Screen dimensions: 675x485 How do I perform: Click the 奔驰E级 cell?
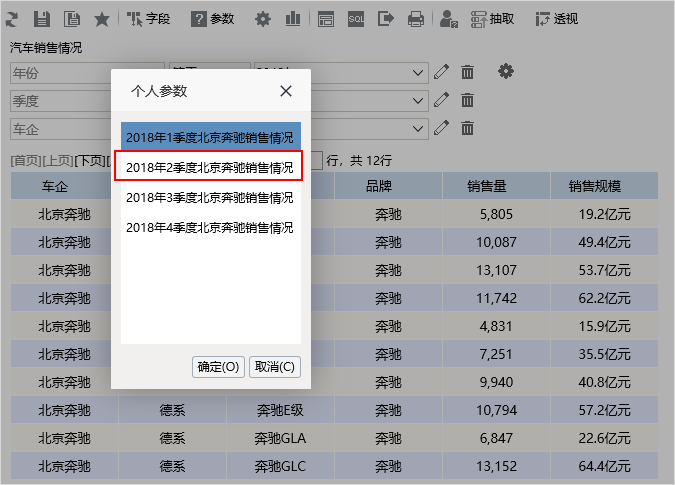280,410
